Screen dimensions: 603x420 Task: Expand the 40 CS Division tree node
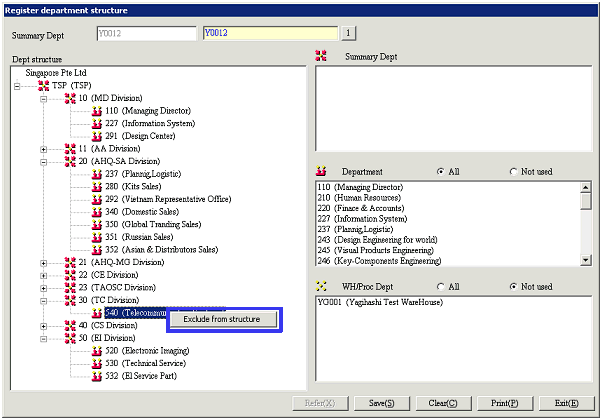tap(43, 325)
